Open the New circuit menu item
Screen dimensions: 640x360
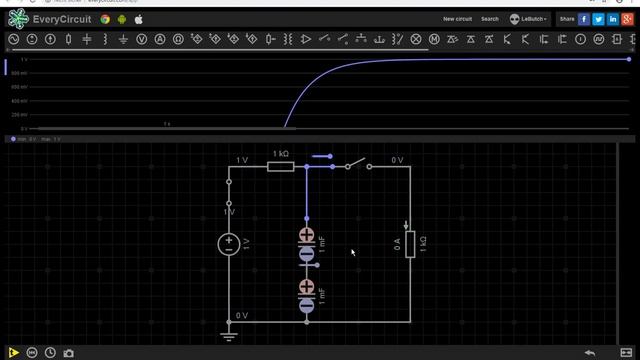coord(458,19)
